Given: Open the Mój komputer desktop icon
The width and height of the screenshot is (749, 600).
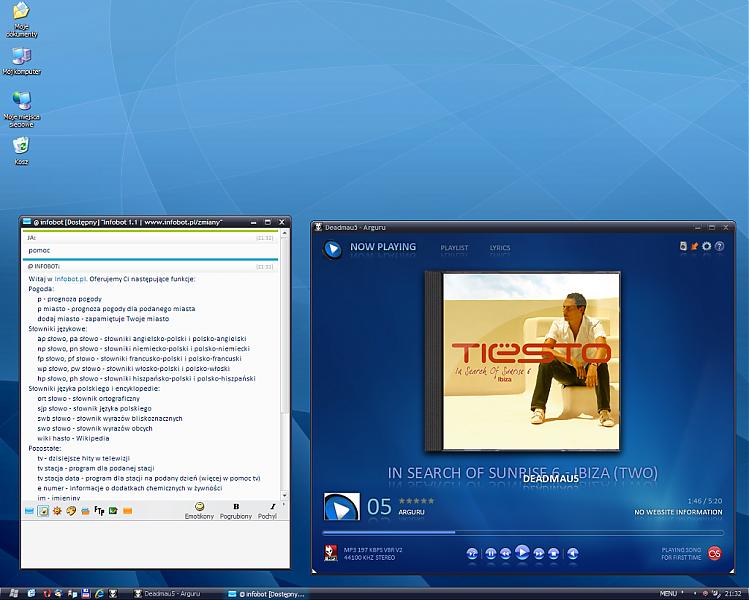Looking at the screenshot, I should [21, 61].
